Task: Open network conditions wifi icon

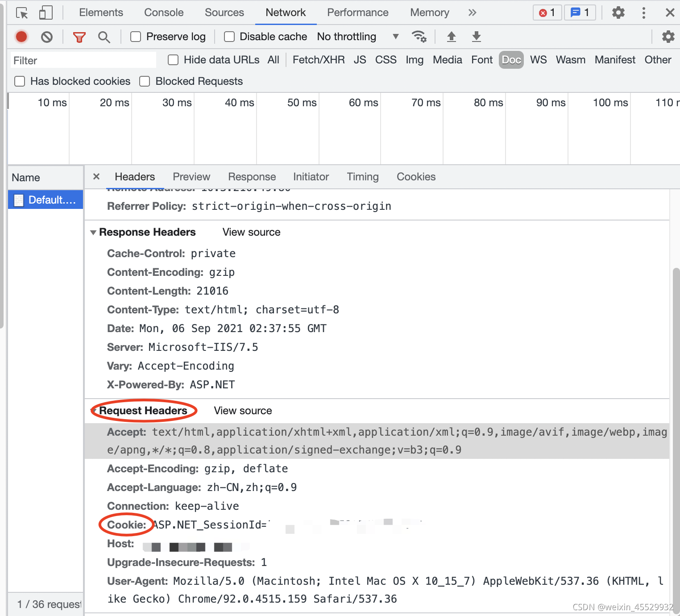Action: coord(419,36)
